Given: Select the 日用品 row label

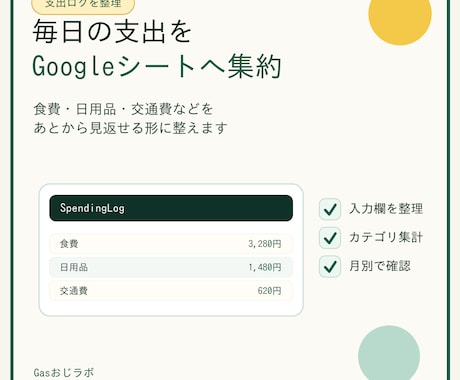Looking at the screenshot, I should (x=74, y=267).
